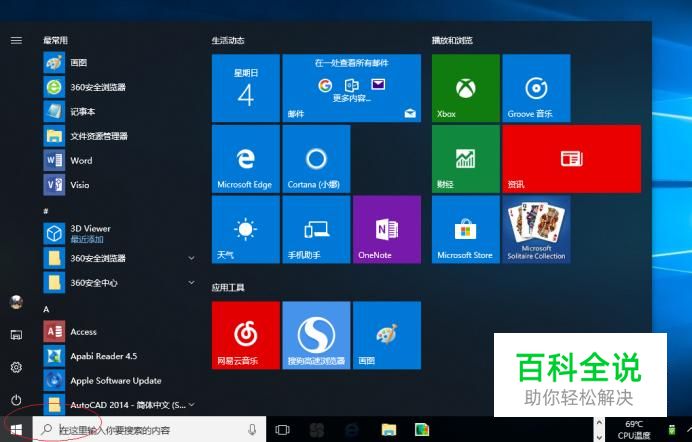Open Apabi Reader 4.5
The height and width of the screenshot is (442, 692).
(119, 356)
